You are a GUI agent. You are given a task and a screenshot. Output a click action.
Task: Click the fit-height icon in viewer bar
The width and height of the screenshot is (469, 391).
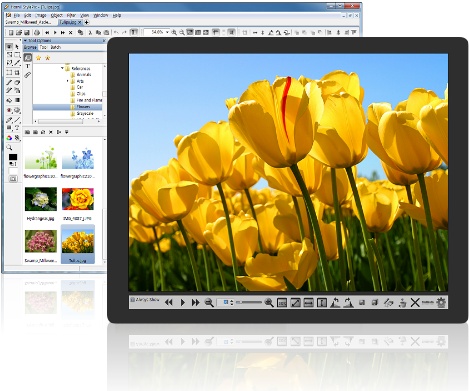click(x=322, y=303)
